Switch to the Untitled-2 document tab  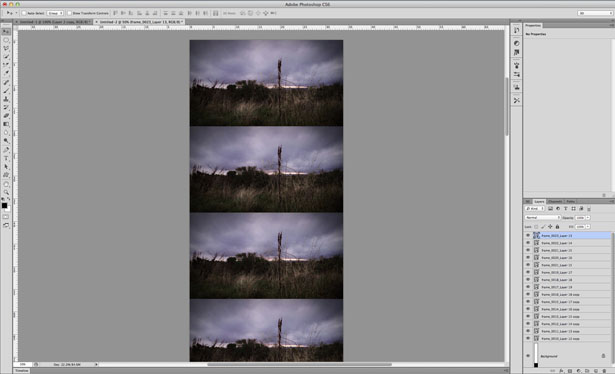[x=140, y=22]
